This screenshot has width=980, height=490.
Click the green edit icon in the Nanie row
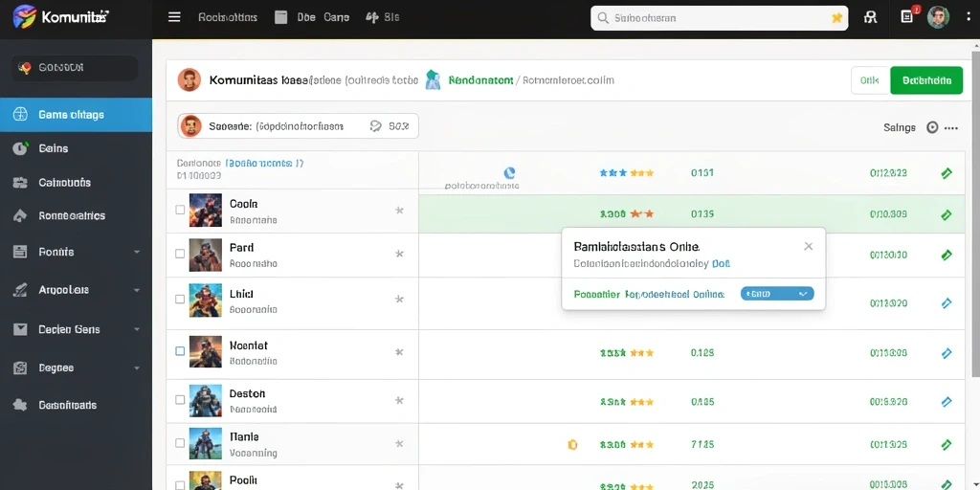tap(947, 444)
